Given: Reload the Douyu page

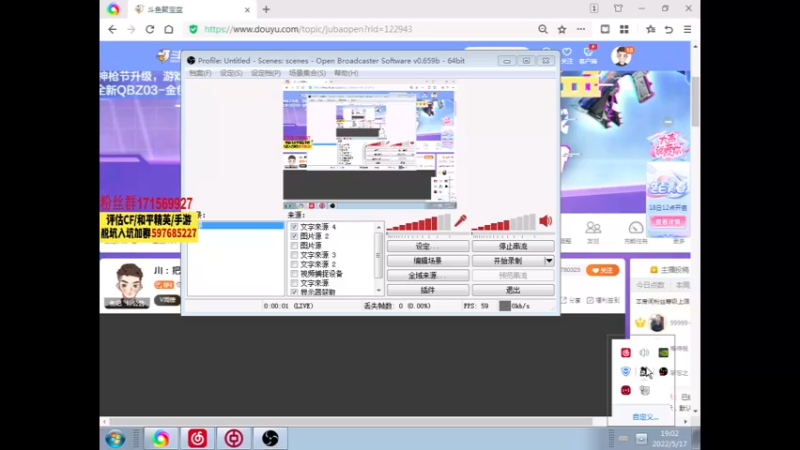Looking at the screenshot, I should point(149,29).
